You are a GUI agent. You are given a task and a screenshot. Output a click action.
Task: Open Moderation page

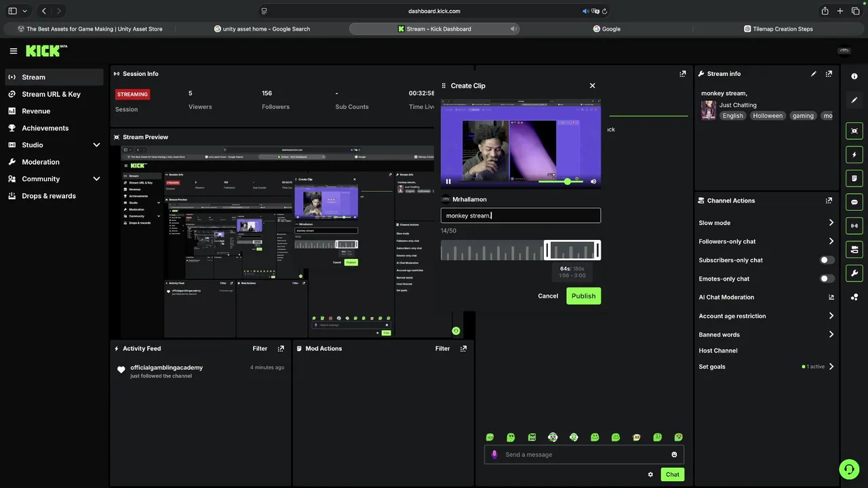point(54,162)
